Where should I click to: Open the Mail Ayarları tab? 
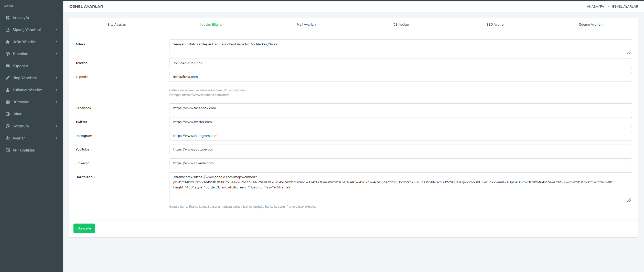point(306,25)
